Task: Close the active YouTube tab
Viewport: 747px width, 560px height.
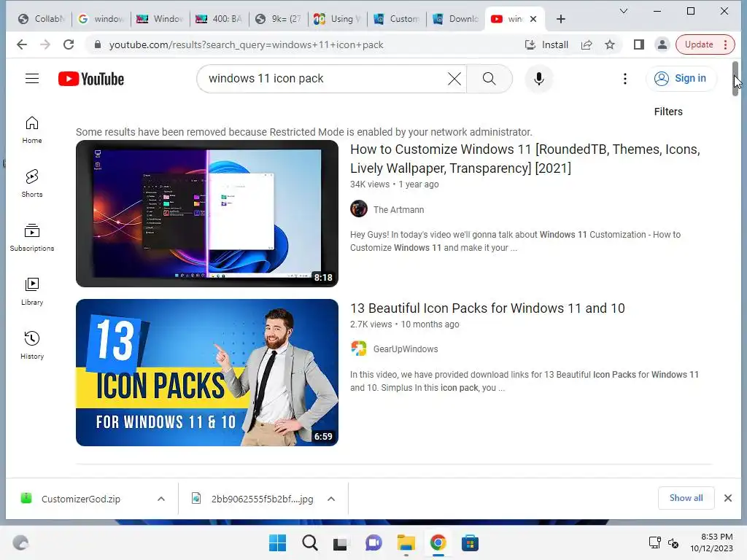Action: pos(533,19)
